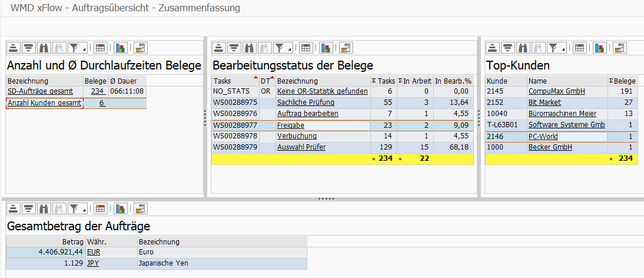Change layout grid icon in Gesamtbetrag toolbar

[x=100, y=208]
